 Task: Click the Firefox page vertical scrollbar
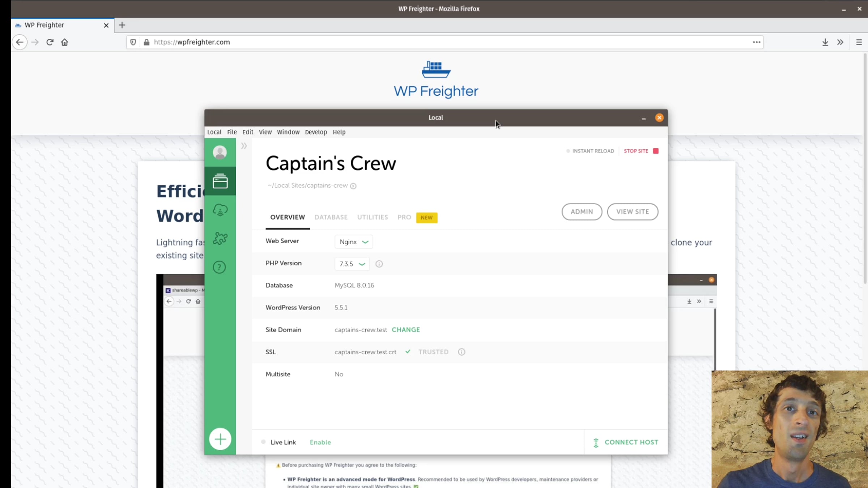click(865, 168)
